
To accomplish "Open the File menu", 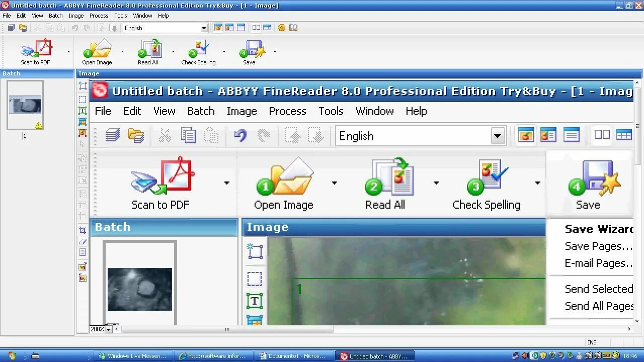I will pyautogui.click(x=7, y=16).
